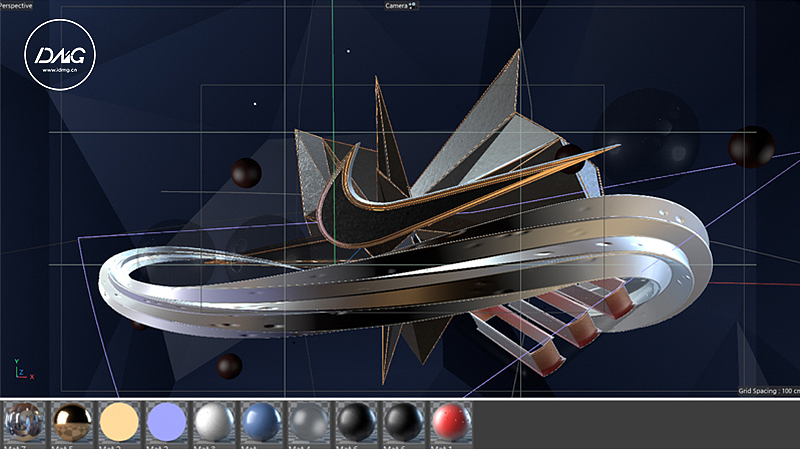Click the camera link icon beside Camera

(413, 6)
